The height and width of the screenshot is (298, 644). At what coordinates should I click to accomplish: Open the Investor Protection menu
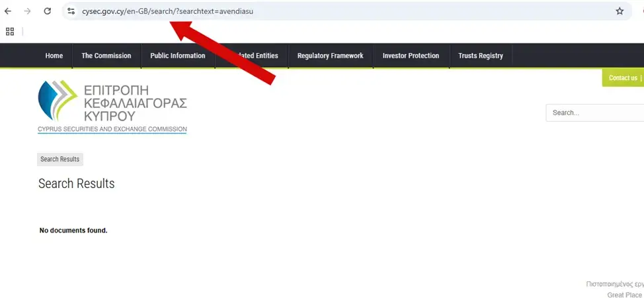[x=411, y=56]
